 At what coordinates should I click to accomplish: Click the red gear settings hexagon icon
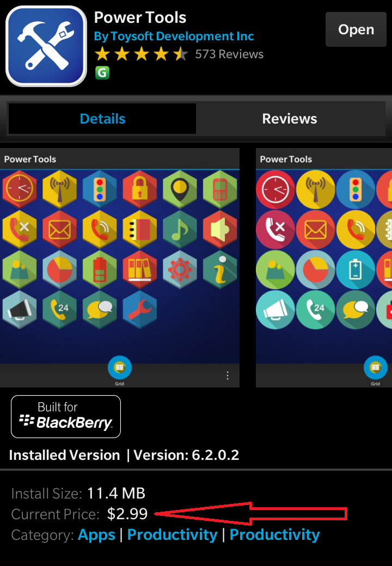tap(180, 269)
